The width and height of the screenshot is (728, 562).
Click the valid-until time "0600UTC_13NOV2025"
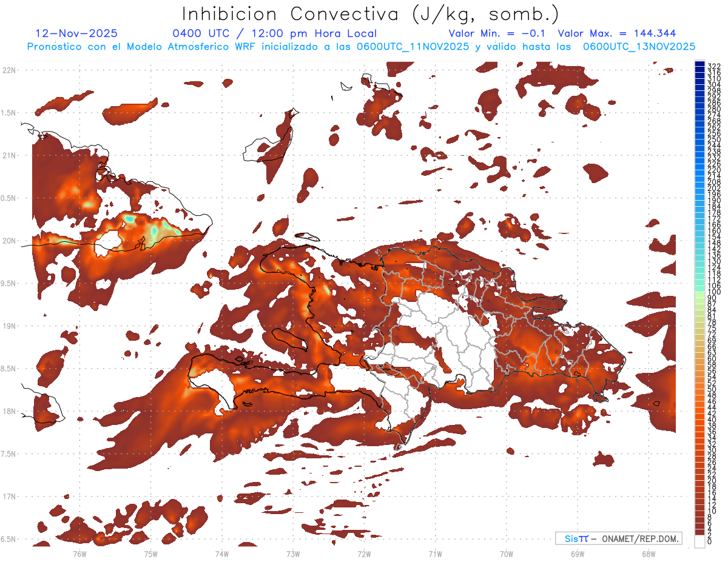pos(639,46)
